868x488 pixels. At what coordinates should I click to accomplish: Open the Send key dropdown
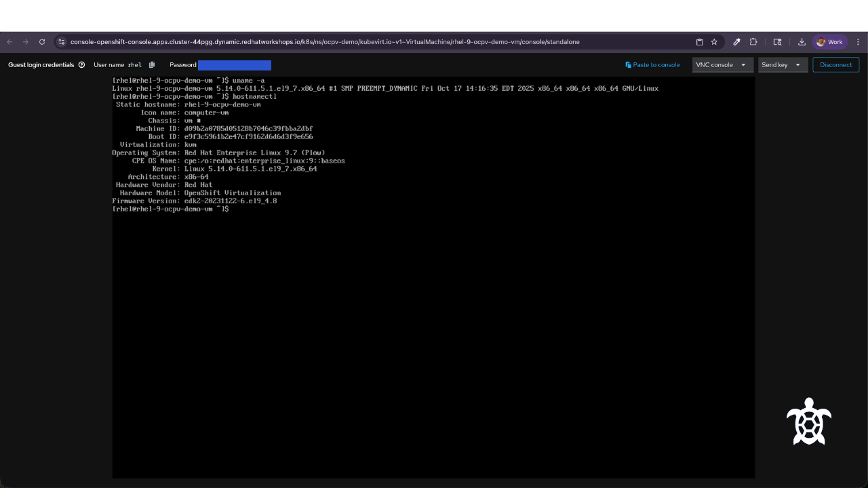point(782,65)
